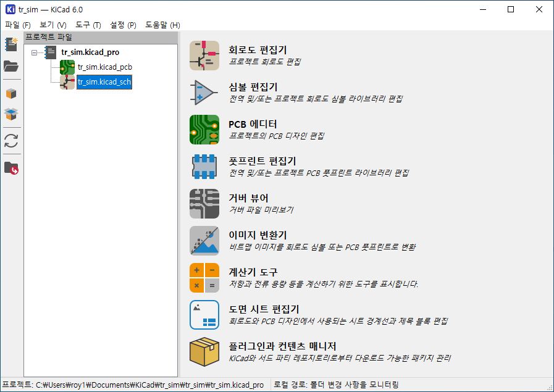Click the 거버 파일 미리보기 description
This screenshot has height=392, width=554.
261,210
